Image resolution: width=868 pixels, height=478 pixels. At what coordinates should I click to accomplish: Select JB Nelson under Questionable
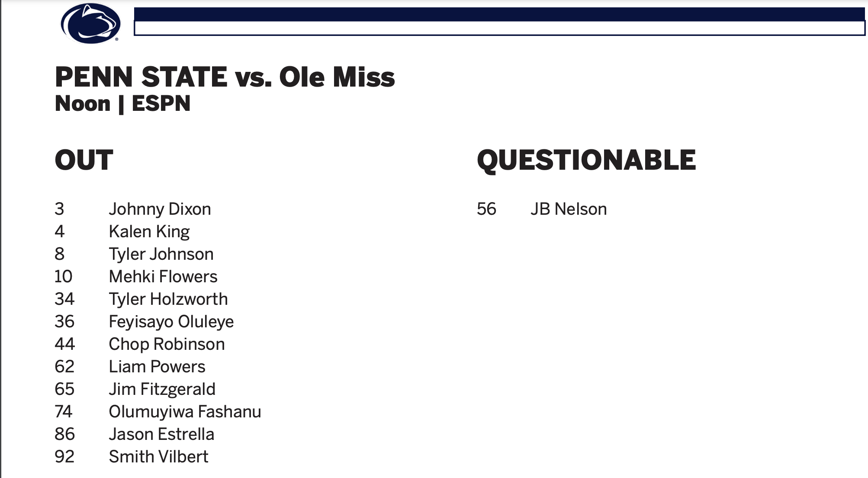pyautogui.click(x=568, y=209)
